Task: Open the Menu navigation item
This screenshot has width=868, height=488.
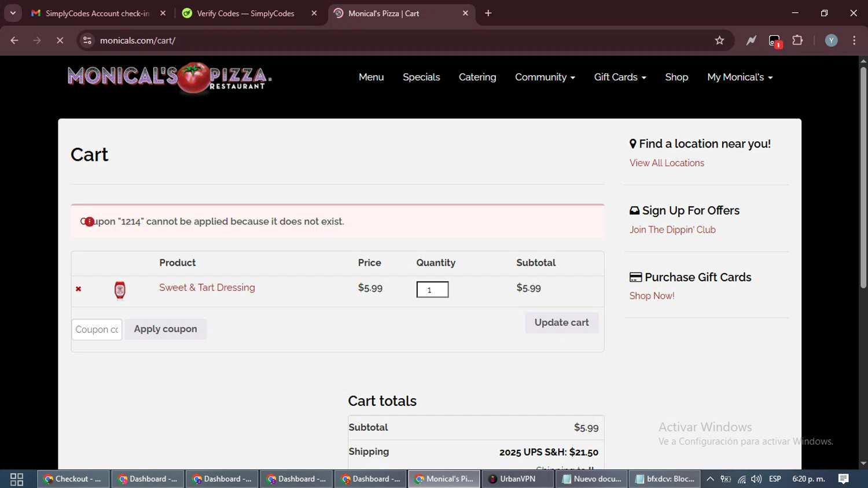Action: 371,77
